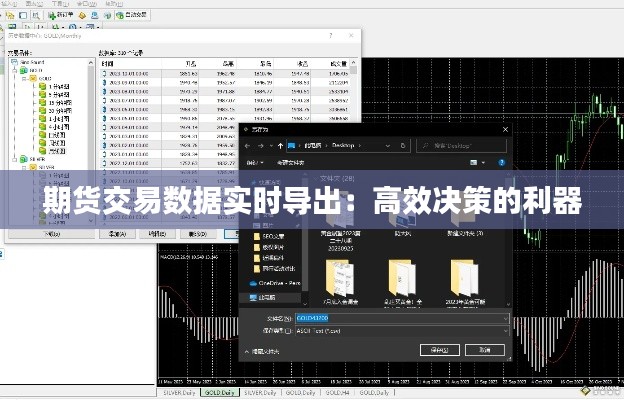This screenshot has width=624, height=400.
Task: Click the up-directory arrow in Save dialog
Action: point(277,145)
